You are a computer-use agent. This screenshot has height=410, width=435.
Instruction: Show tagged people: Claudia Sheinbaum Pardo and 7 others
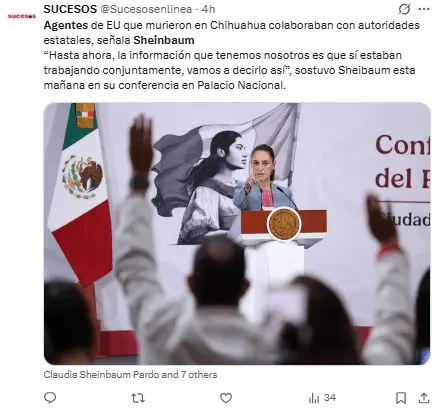pyautogui.click(x=130, y=375)
